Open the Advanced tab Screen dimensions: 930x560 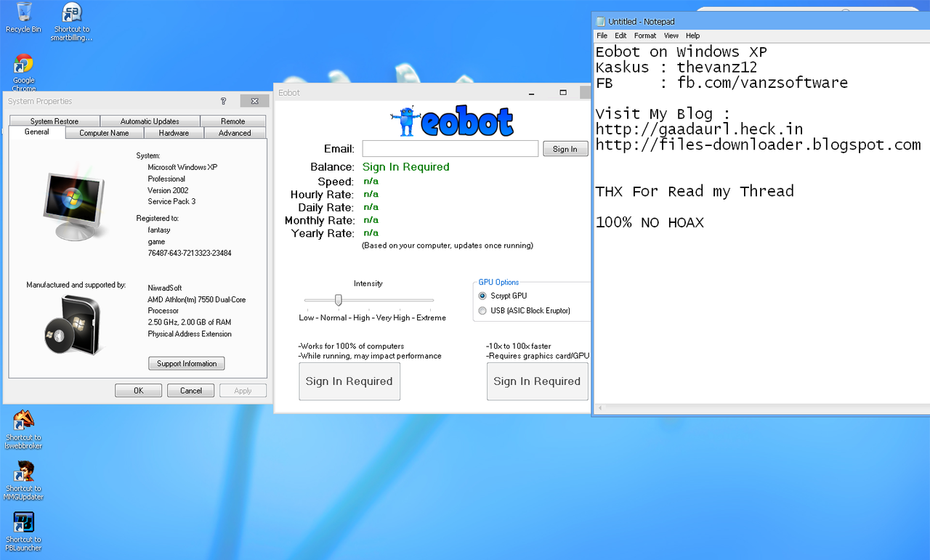pos(235,133)
